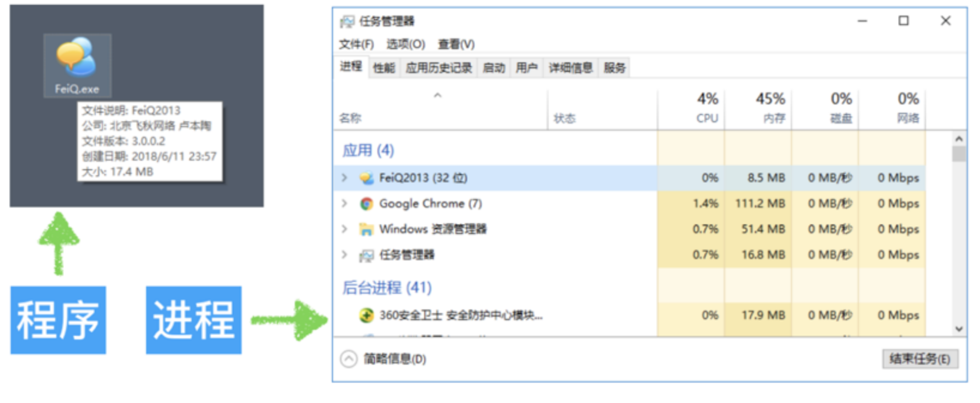
Task: Switch to the 详细信息 tab
Action: pos(570,68)
